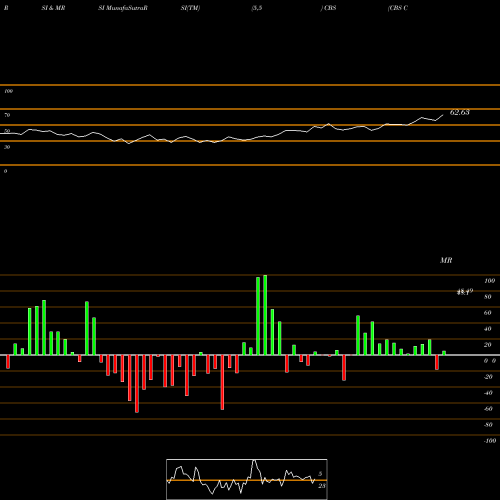Click the longest red histogram bar
The height and width of the screenshot is (500, 500).
(137, 384)
